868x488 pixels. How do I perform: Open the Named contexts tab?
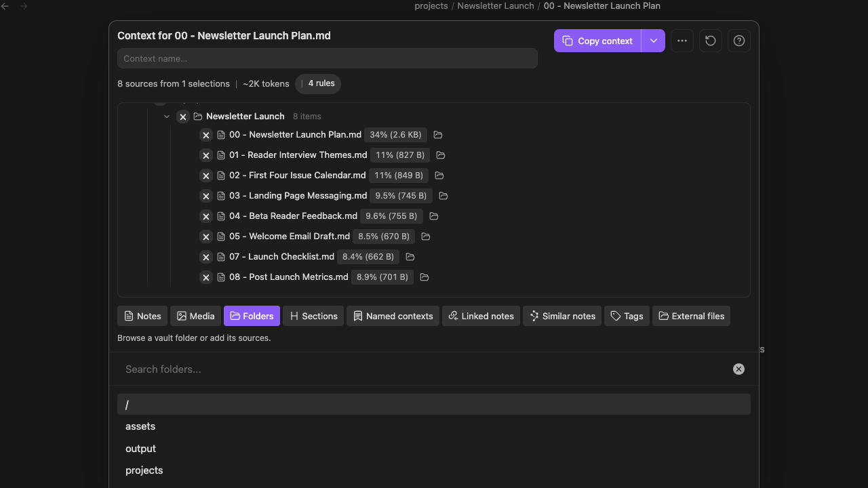pos(393,316)
